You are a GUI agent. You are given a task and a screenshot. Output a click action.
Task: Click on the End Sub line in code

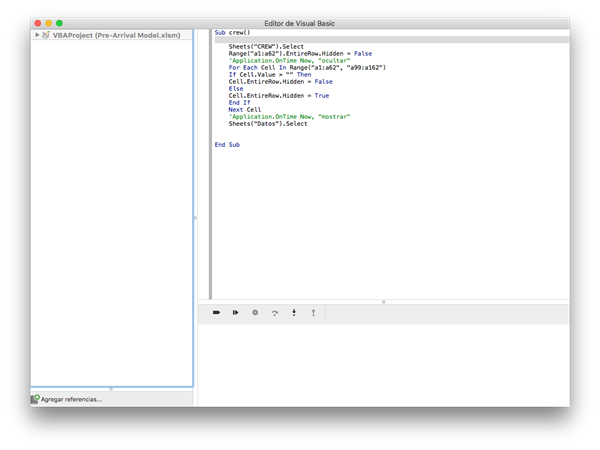click(227, 145)
